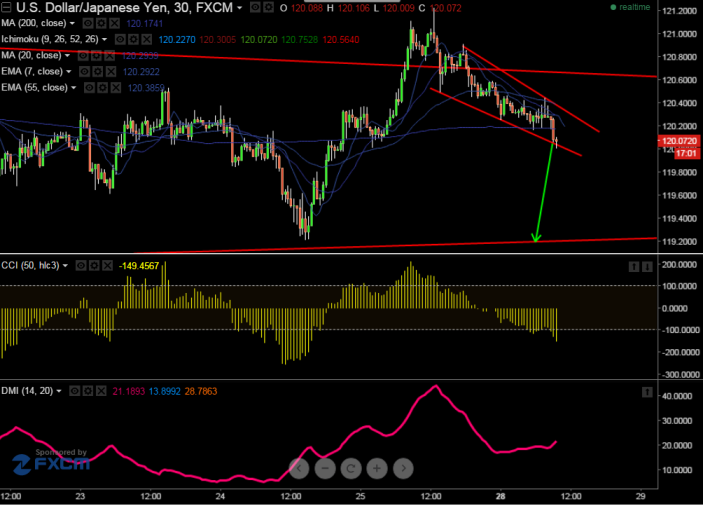Hide EMA (55, close) using its eye icon
The width and height of the screenshot is (703, 505).
pyautogui.click(x=89, y=88)
